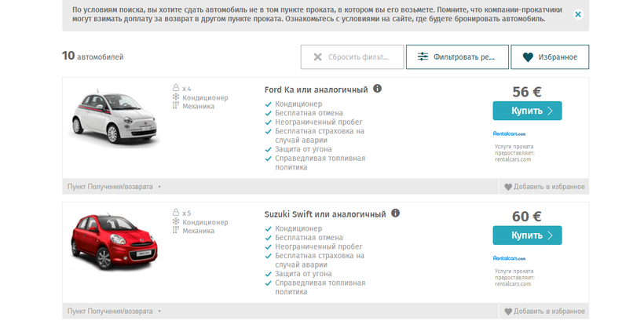The image size is (644, 321).
Task: Click the heart icon in the Избранное button
Action: coord(528,57)
